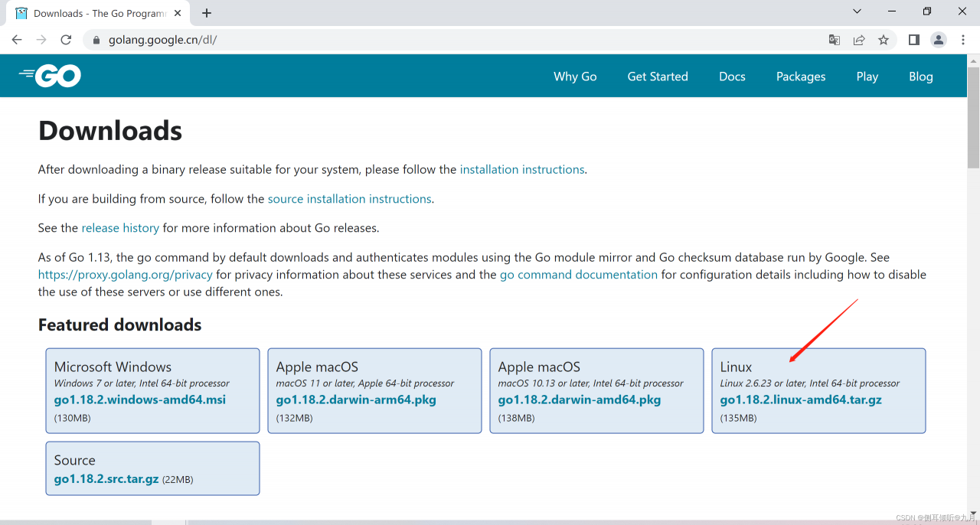Open Packages in navigation bar
980x525 pixels.
(x=801, y=77)
